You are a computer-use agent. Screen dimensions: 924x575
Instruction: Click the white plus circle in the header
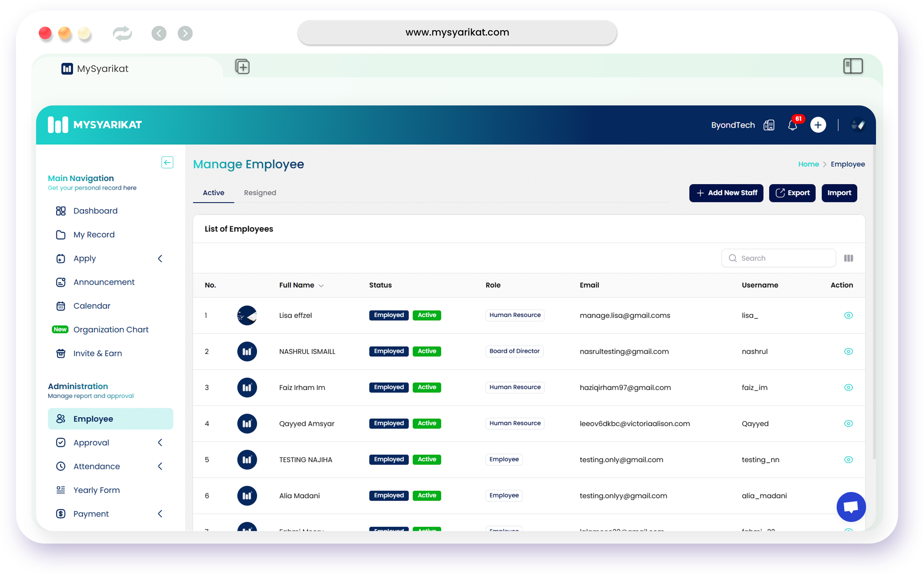pyautogui.click(x=818, y=125)
